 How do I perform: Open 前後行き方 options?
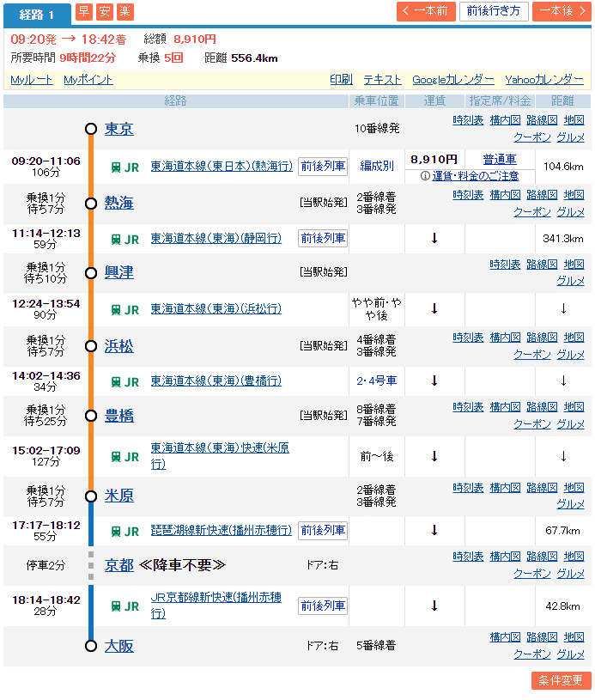[x=494, y=11]
